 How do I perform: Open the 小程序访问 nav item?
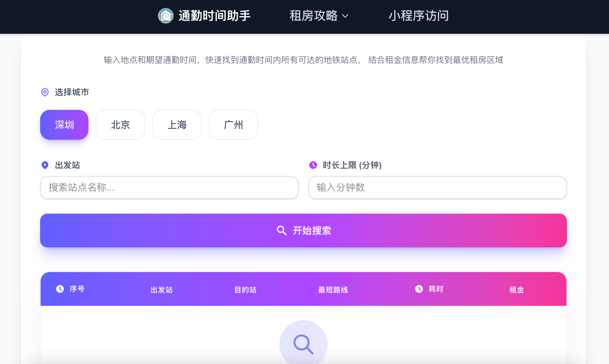point(419,16)
